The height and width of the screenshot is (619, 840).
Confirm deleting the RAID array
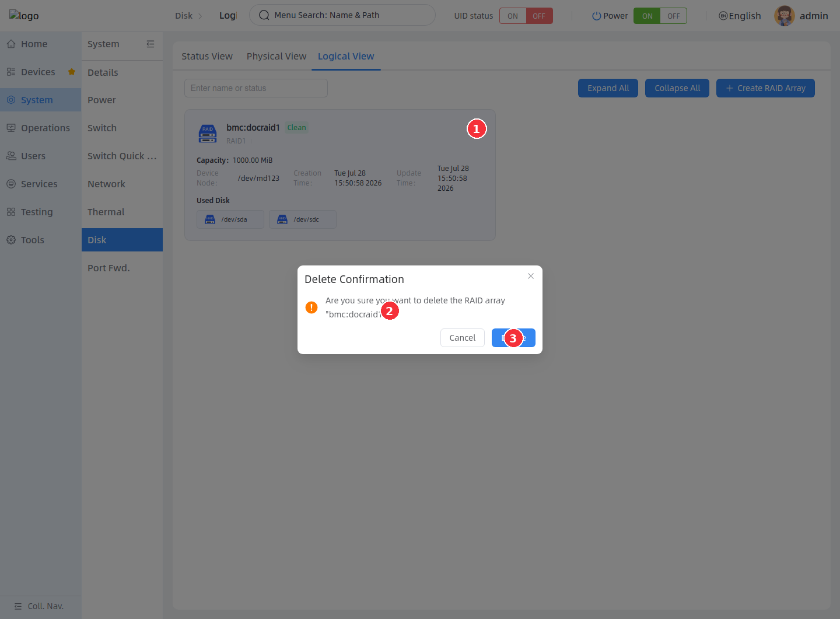513,338
